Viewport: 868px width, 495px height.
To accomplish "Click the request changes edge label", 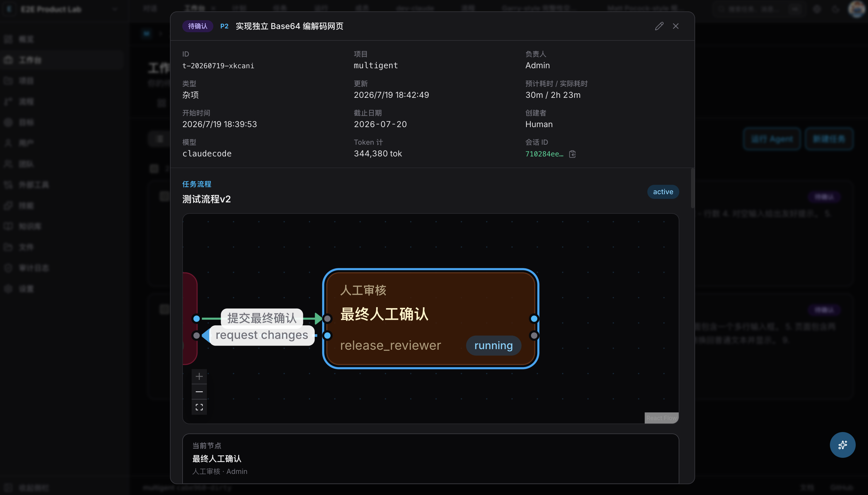I will click(x=262, y=335).
